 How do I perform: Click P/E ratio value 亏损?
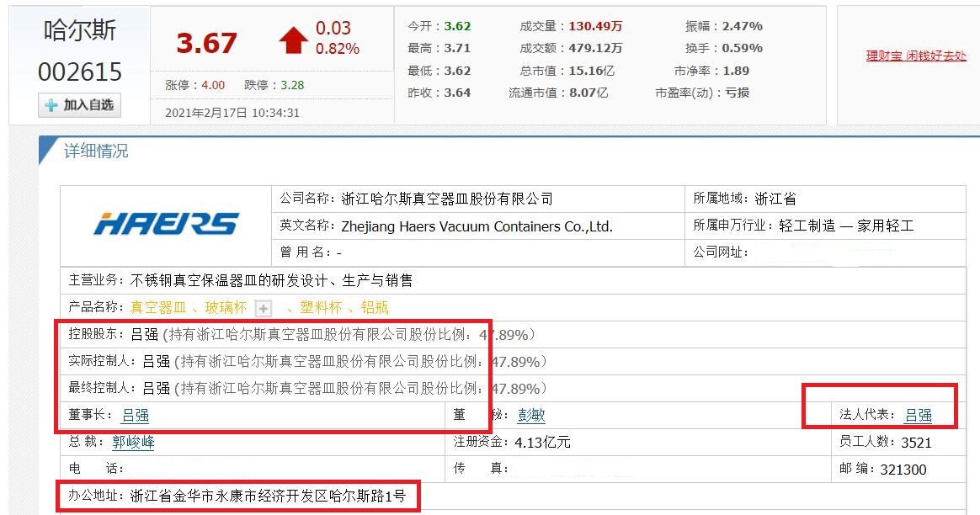coord(737,93)
